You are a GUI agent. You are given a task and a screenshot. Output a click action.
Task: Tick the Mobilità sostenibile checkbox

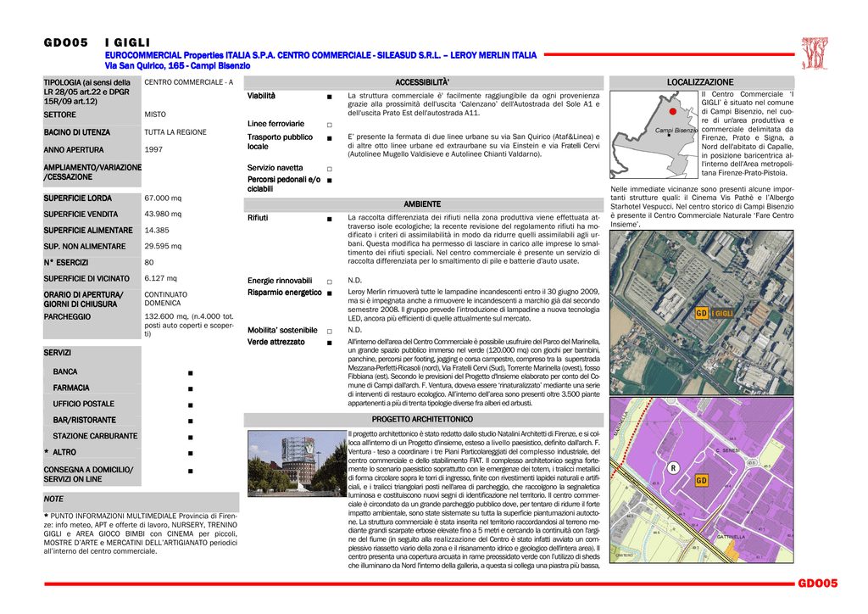tap(330, 332)
